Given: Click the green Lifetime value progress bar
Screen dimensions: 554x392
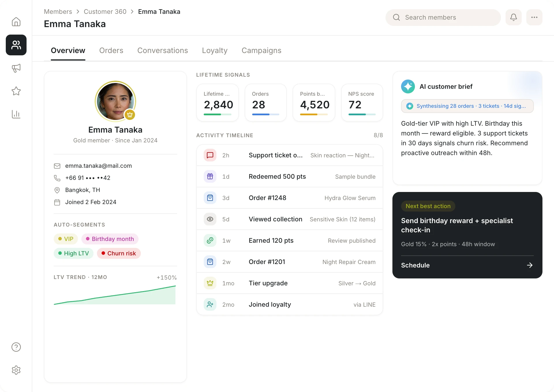Looking at the screenshot, I should [x=218, y=114].
